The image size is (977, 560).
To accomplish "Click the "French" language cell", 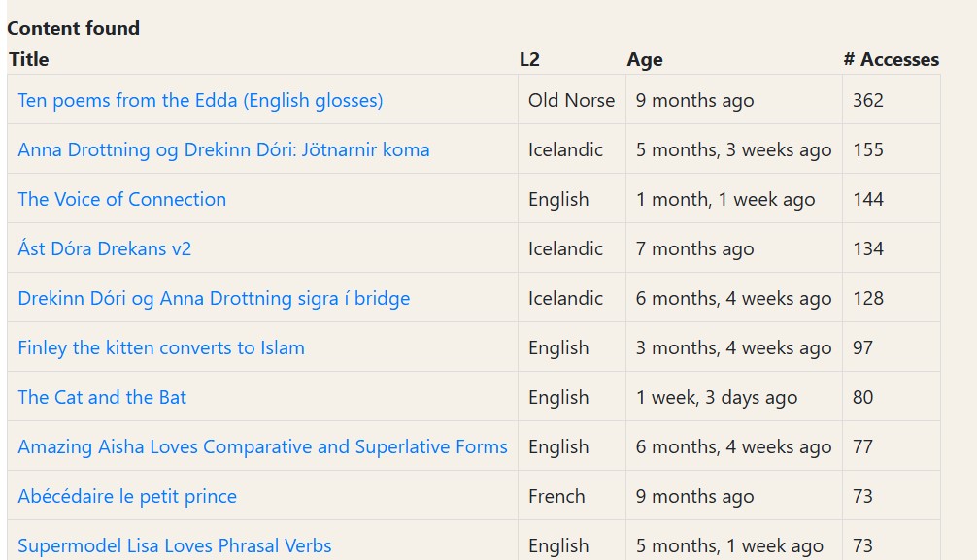I will point(556,496).
